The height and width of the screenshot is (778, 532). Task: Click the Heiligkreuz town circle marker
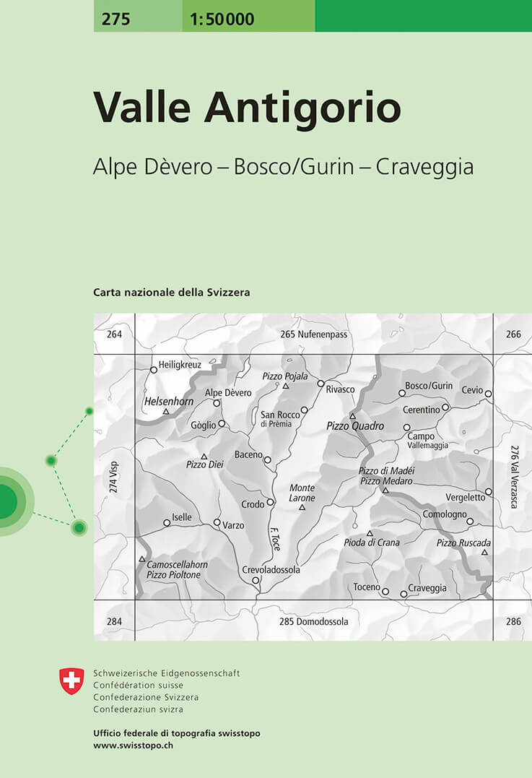pos(154,370)
